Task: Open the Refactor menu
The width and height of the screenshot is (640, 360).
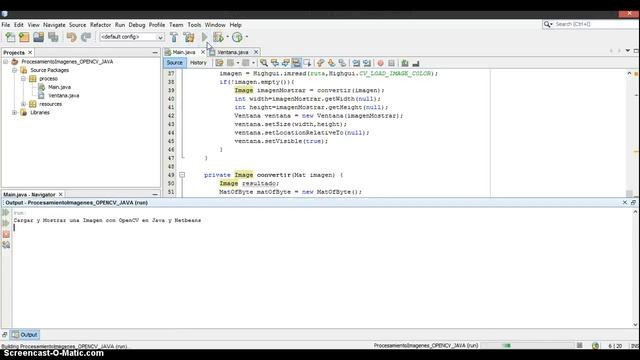Action: (x=100, y=25)
